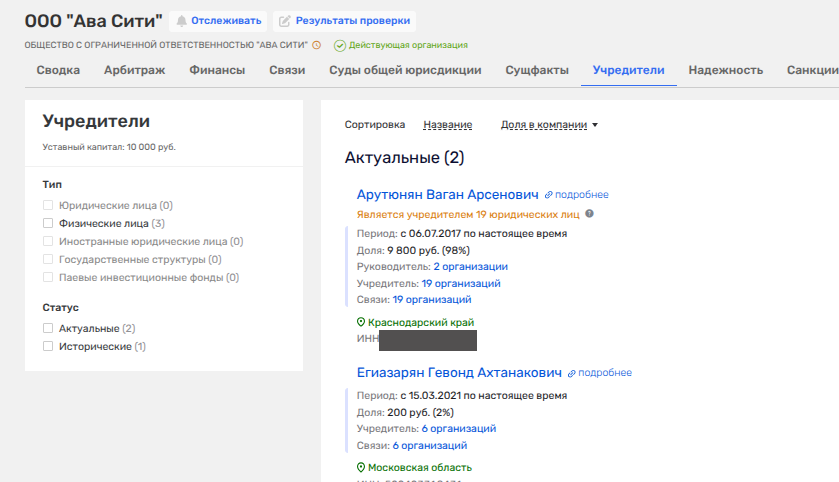Click the clock icon after the full company name

click(317, 45)
